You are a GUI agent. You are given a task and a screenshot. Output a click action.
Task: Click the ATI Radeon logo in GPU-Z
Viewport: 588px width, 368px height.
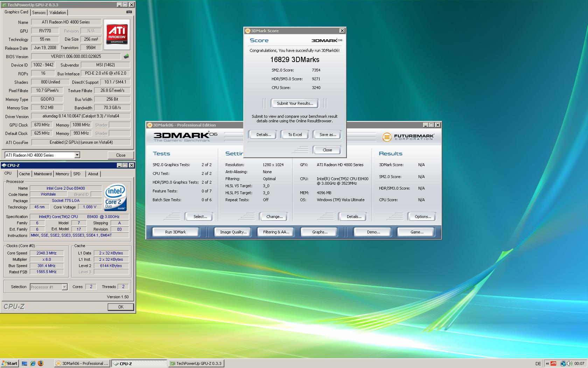[117, 34]
